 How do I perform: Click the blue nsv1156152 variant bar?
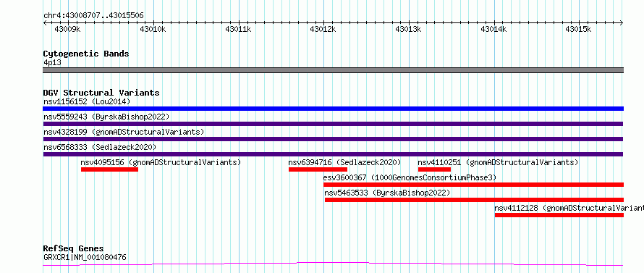coord(333,109)
